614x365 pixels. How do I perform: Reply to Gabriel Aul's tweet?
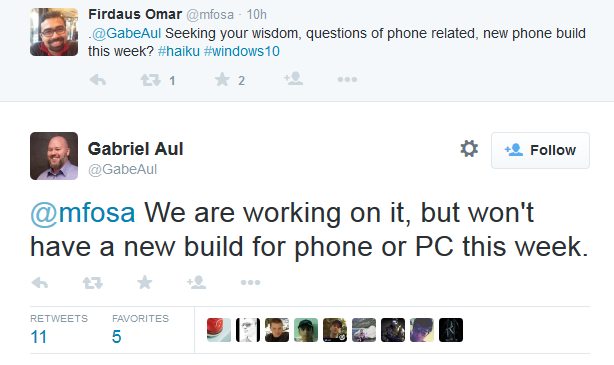coord(40,282)
